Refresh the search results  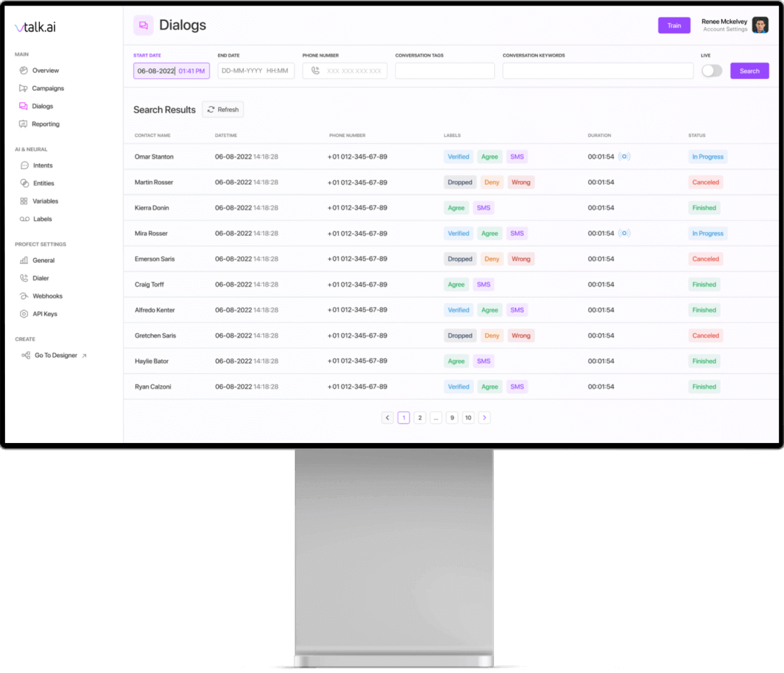223,110
